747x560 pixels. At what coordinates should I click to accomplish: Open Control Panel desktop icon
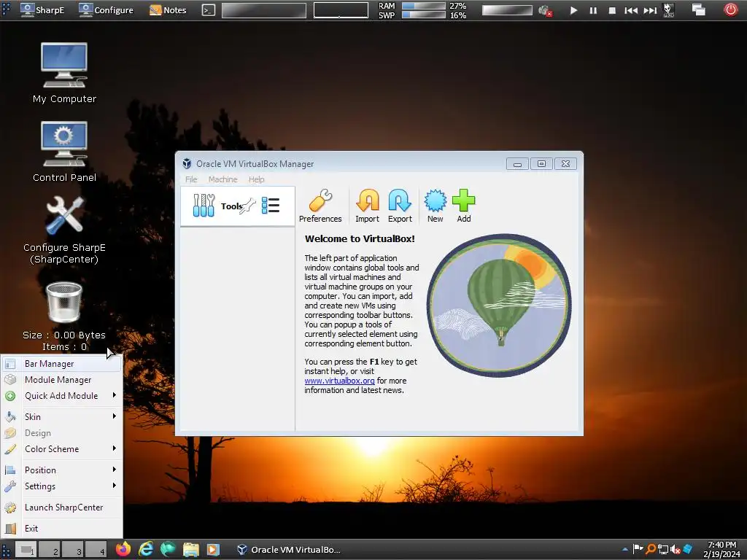pos(64,152)
